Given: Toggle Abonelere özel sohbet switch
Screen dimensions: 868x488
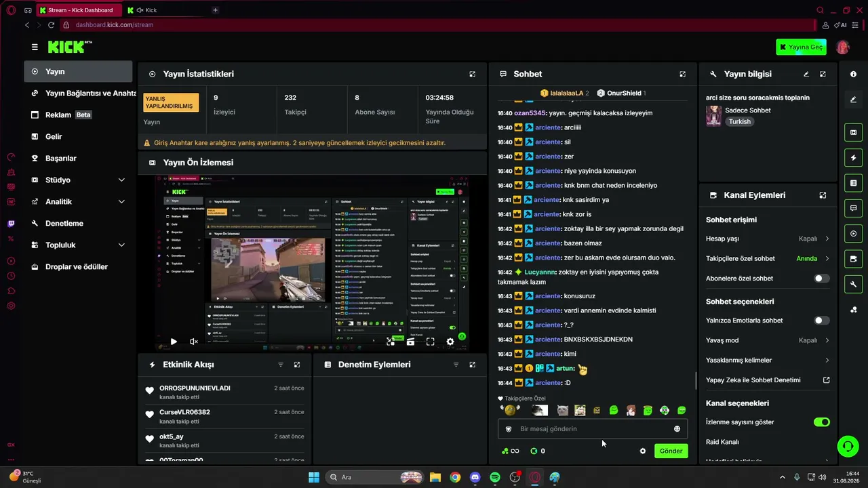Looking at the screenshot, I should (821, 279).
